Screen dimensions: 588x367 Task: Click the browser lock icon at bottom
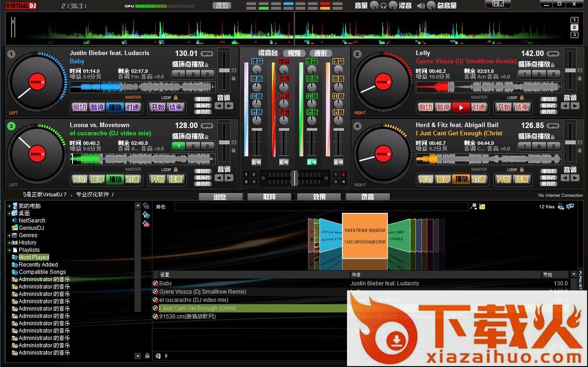pos(147,356)
